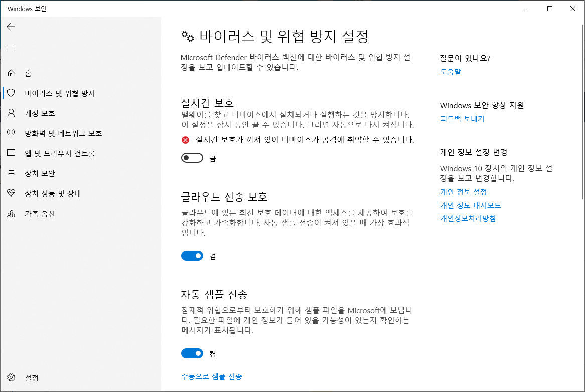Image resolution: width=585 pixels, height=392 pixels.
Task: Click the heart icon for device health
Action: [11, 193]
